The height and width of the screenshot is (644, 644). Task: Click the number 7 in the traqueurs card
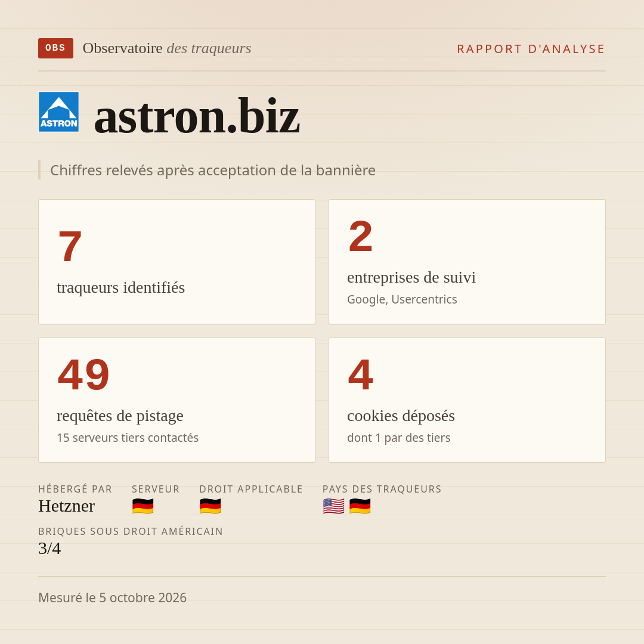click(70, 246)
